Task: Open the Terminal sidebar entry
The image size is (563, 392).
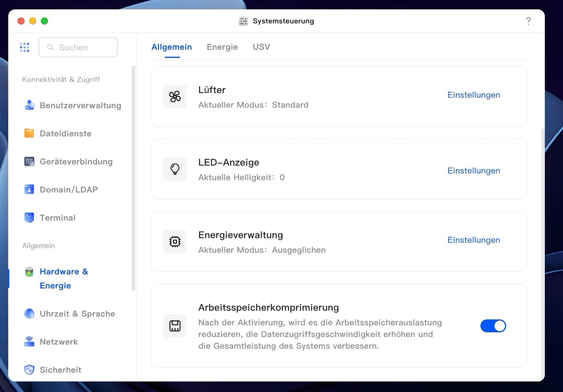Action: (x=57, y=218)
